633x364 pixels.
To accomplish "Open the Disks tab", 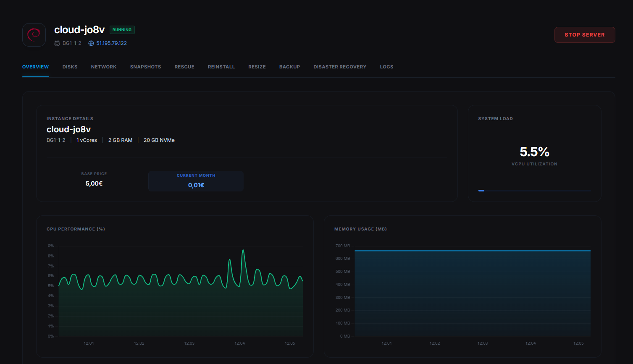I will (x=70, y=67).
